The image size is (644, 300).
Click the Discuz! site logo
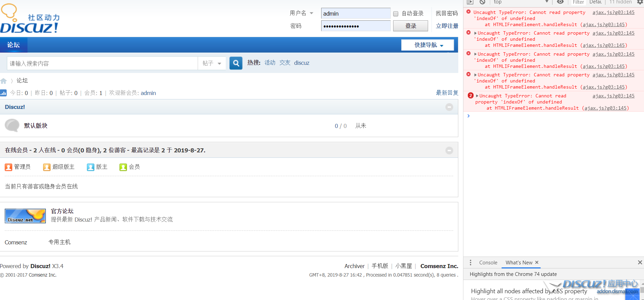click(x=30, y=19)
